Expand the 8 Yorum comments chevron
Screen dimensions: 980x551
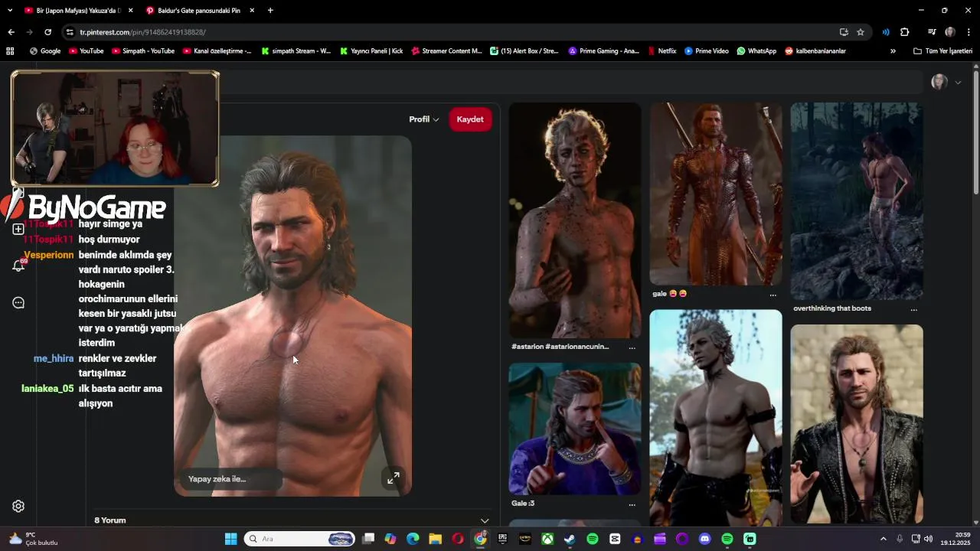point(485,520)
